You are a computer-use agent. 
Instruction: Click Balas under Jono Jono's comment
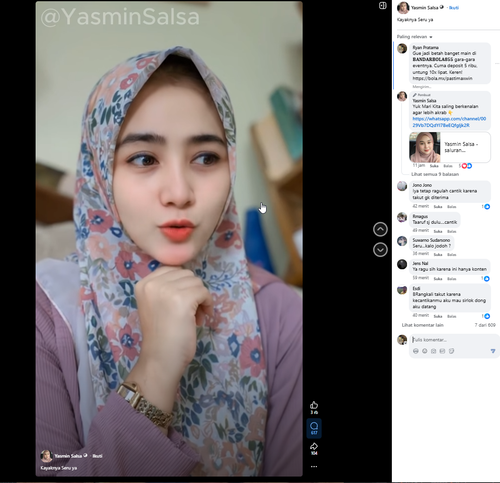451,207
